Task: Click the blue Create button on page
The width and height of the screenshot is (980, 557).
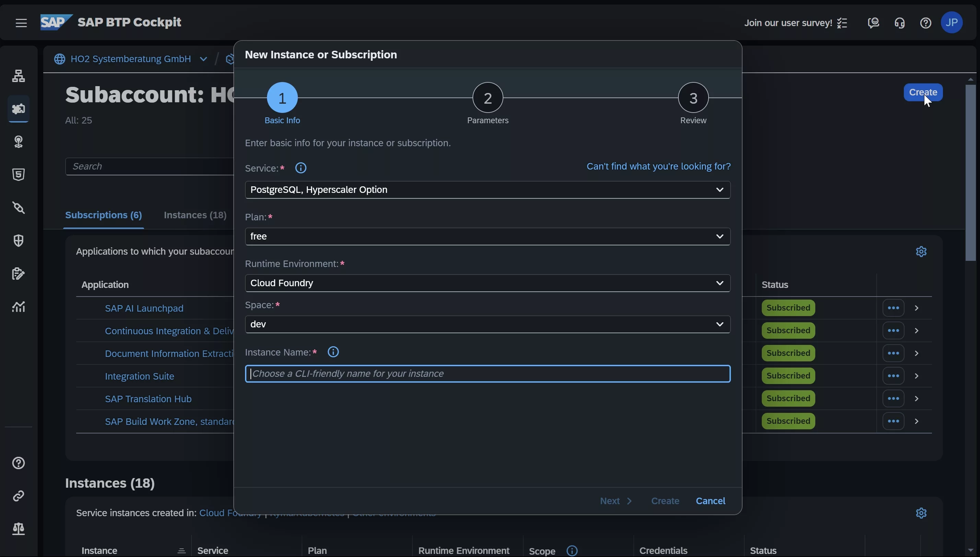Action: [923, 92]
